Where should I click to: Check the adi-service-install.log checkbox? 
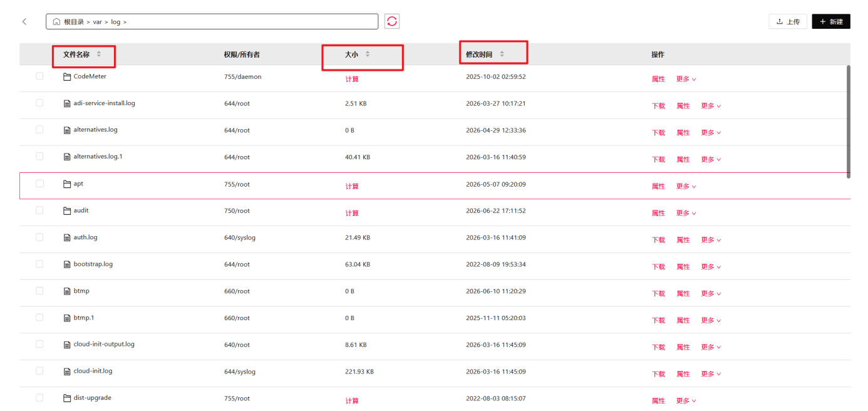pos(39,103)
